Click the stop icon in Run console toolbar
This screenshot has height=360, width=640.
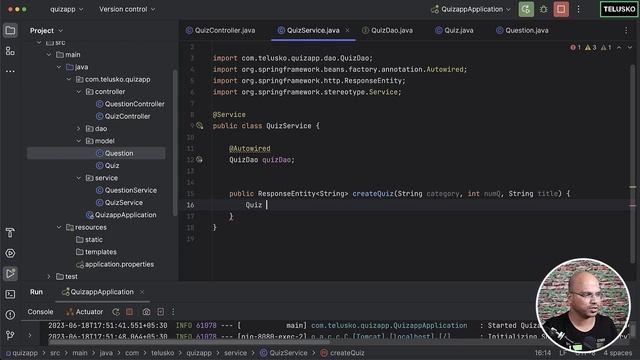point(129,312)
